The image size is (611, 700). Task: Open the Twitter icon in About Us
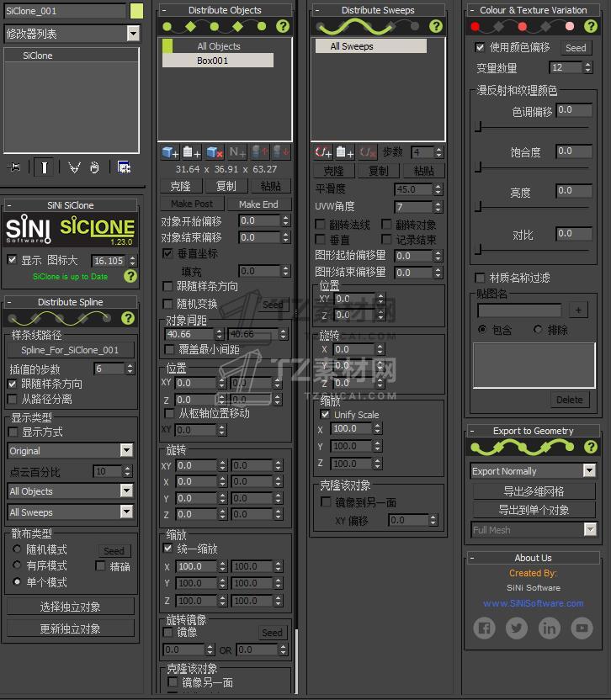(x=517, y=628)
